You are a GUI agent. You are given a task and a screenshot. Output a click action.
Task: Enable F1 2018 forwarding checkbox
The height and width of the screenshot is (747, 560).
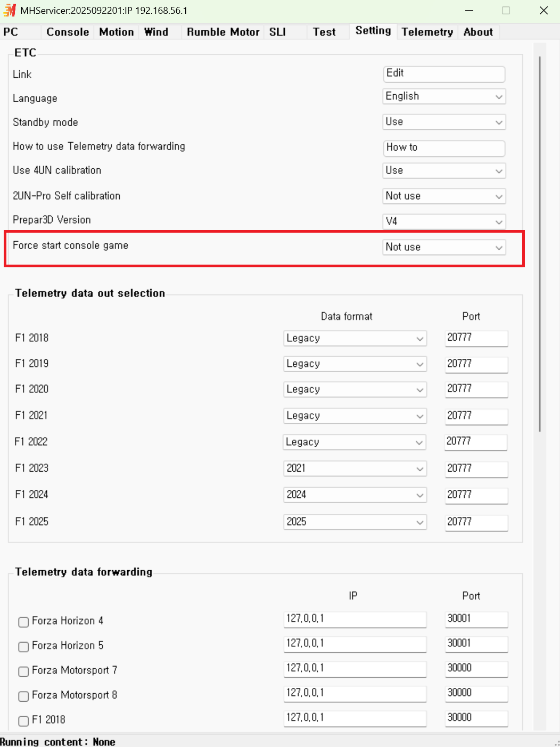pos(23,721)
